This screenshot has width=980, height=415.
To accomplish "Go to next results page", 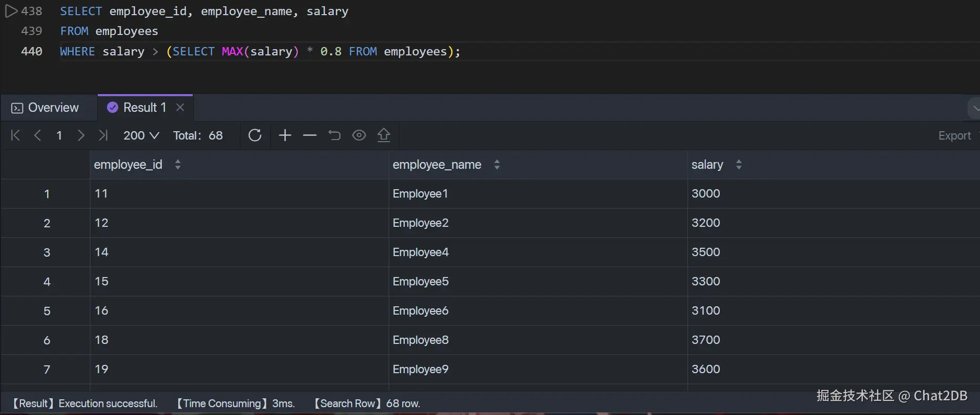I will 80,135.
